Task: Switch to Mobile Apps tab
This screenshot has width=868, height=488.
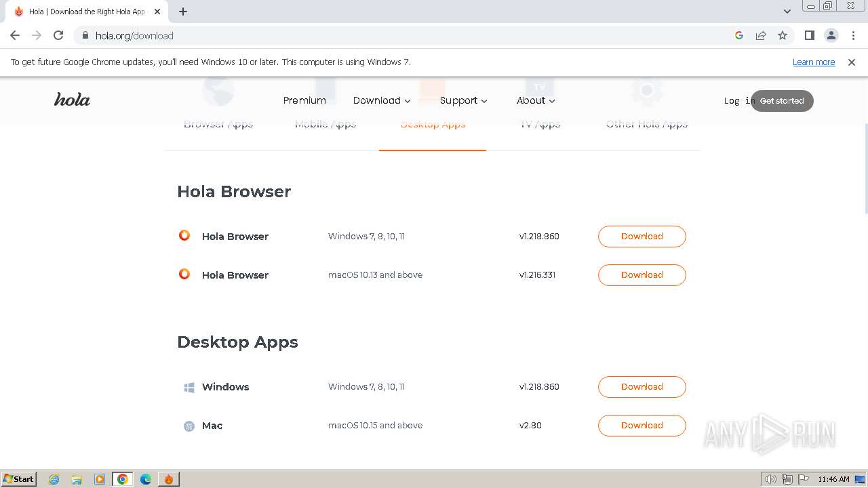Action: click(x=325, y=124)
